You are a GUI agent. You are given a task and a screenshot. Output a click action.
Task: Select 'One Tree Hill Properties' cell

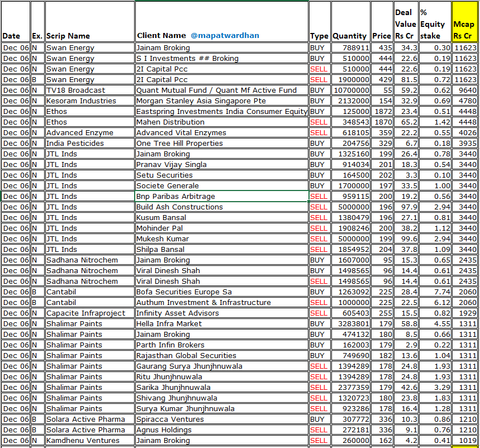(x=222, y=143)
